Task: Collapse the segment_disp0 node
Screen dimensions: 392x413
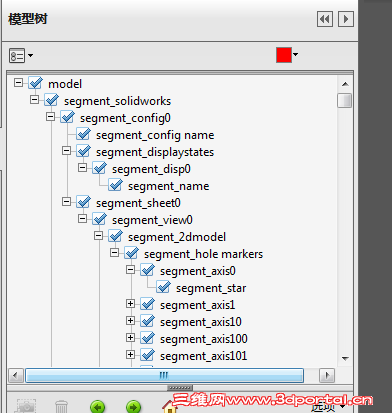Action: click(x=82, y=167)
